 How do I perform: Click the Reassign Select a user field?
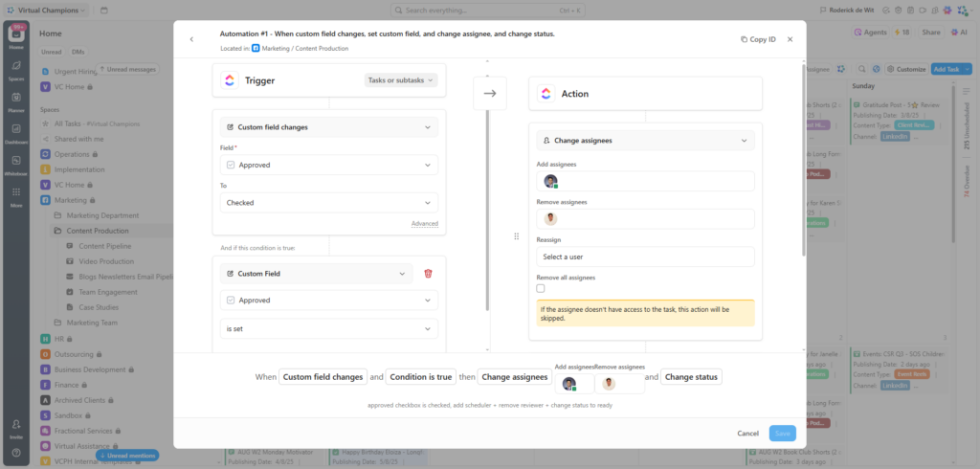click(645, 257)
